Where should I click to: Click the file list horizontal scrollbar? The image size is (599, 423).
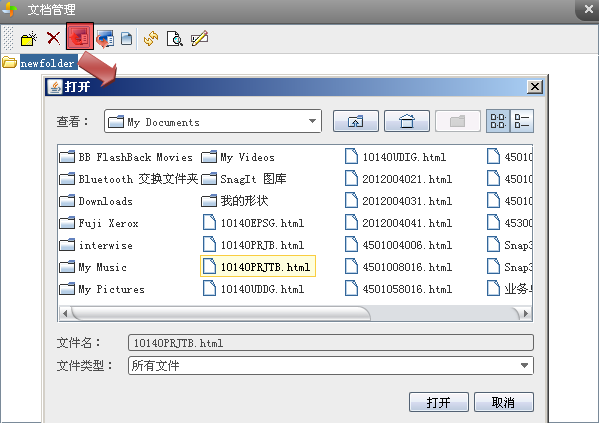[x=295, y=313]
